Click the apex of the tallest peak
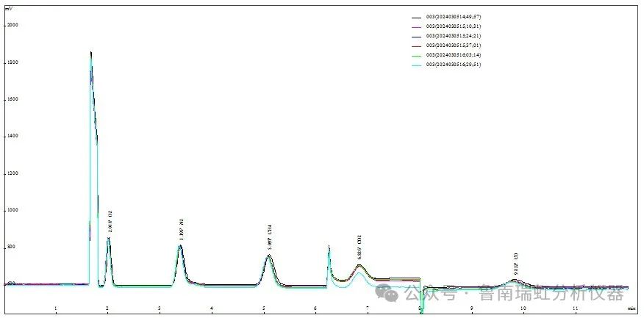The image size is (644, 318). pos(91,53)
